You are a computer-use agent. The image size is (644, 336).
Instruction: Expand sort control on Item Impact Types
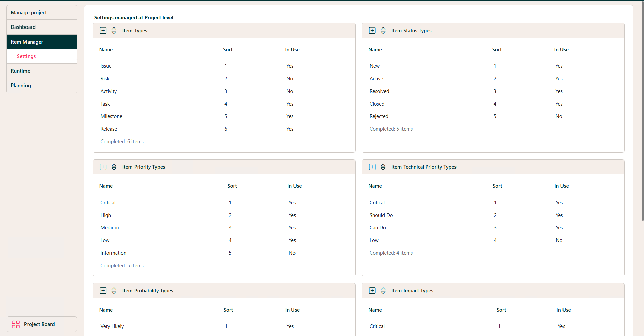coord(383,290)
